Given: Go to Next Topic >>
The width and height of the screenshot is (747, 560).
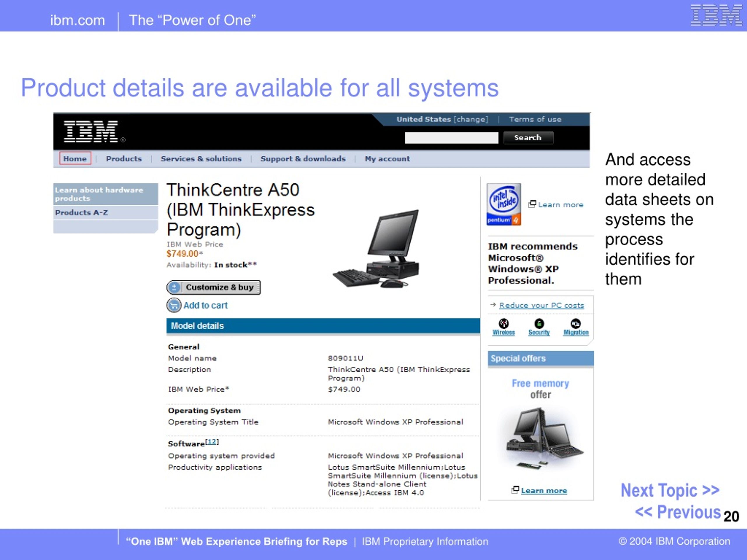Looking at the screenshot, I should (670, 490).
